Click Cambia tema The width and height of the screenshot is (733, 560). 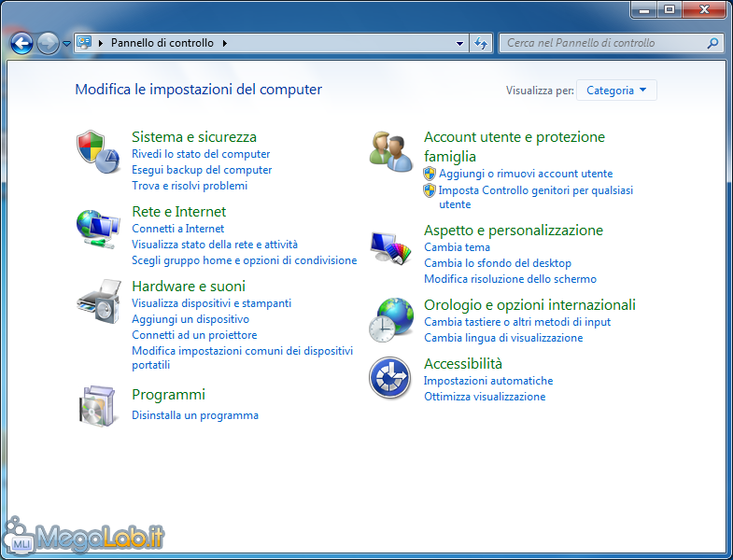click(x=457, y=247)
